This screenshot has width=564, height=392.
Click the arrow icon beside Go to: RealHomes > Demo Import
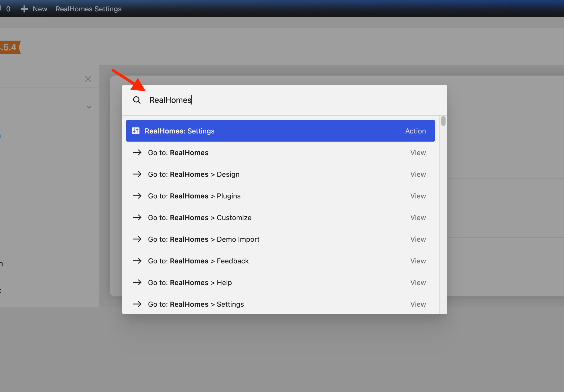click(137, 239)
